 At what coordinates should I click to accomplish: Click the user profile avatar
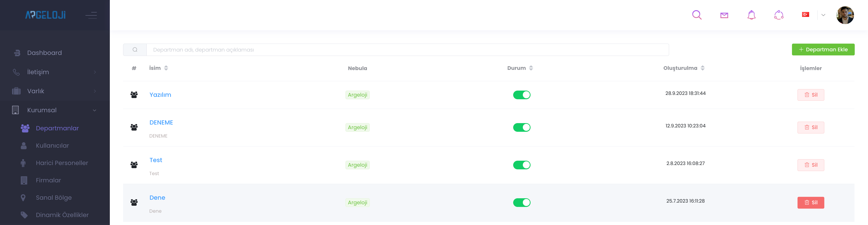click(845, 15)
